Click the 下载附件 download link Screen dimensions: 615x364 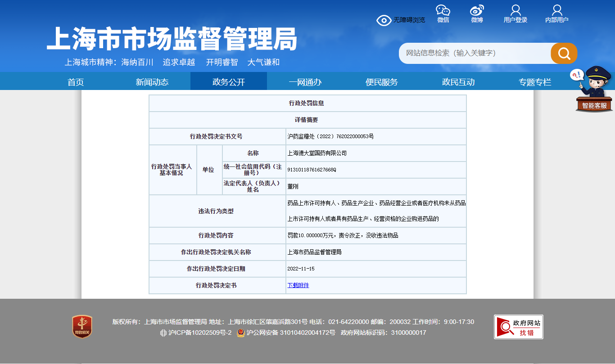[298, 285]
